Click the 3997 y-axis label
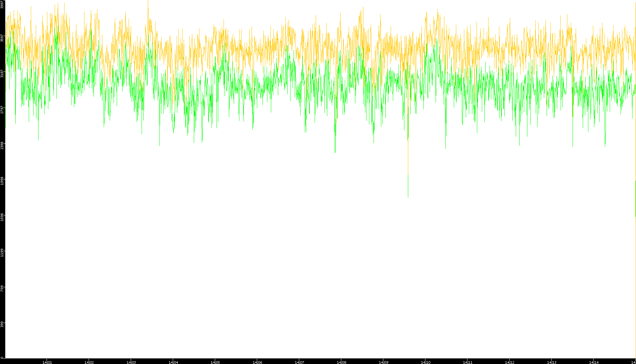The width and height of the screenshot is (636, 364). pyautogui.click(x=2, y=4)
